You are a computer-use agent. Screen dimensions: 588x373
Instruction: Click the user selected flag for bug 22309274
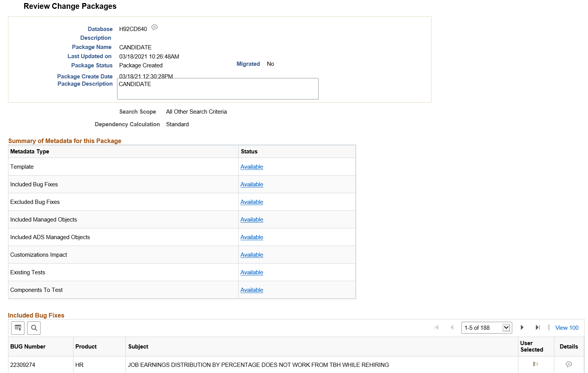point(536,364)
